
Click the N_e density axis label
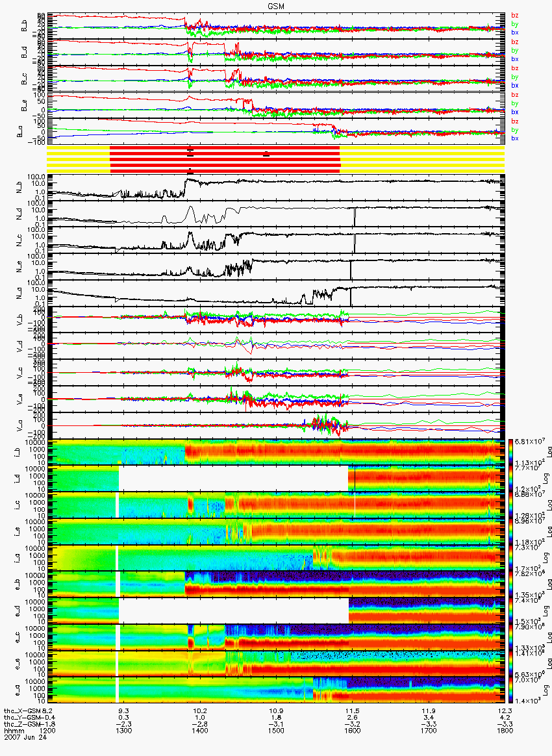[20, 266]
